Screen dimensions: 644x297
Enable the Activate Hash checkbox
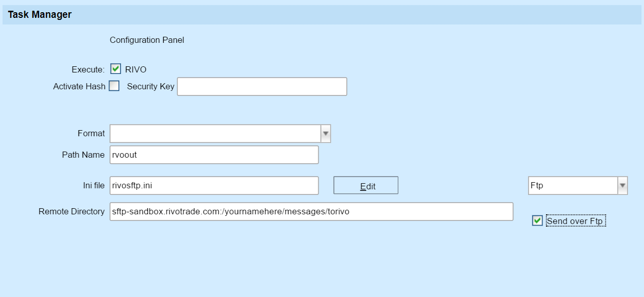(x=114, y=86)
